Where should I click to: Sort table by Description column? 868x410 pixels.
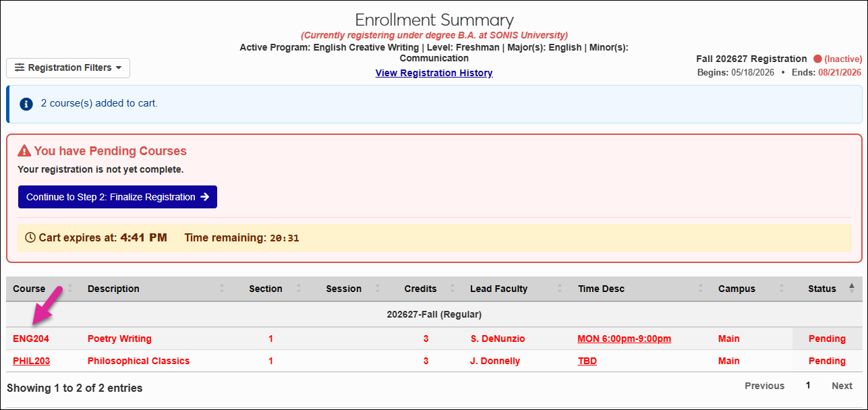point(156,289)
